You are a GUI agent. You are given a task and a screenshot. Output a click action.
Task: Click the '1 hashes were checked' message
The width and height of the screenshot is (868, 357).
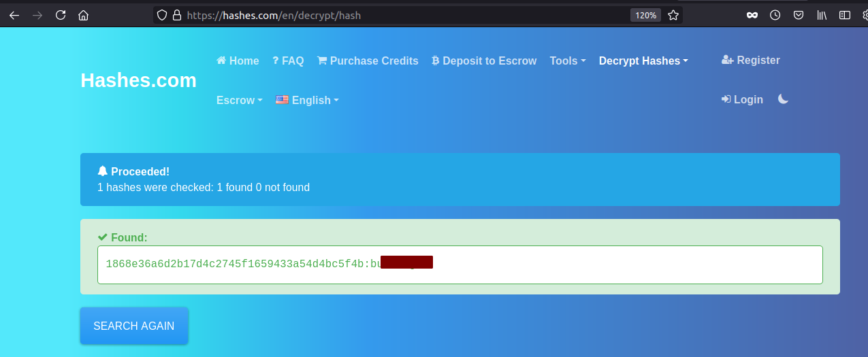(204, 187)
